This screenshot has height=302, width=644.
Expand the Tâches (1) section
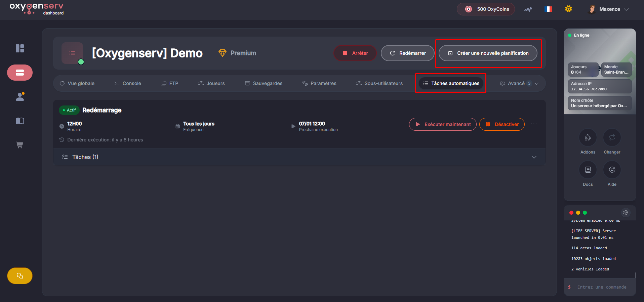(x=299, y=157)
